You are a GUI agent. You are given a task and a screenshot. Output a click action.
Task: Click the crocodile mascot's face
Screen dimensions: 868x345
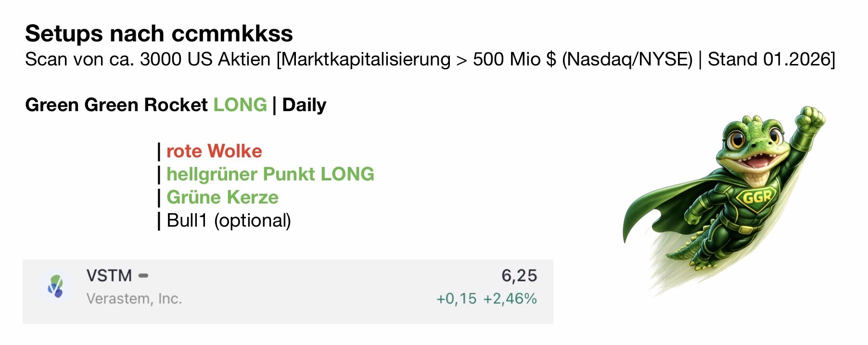(751, 144)
